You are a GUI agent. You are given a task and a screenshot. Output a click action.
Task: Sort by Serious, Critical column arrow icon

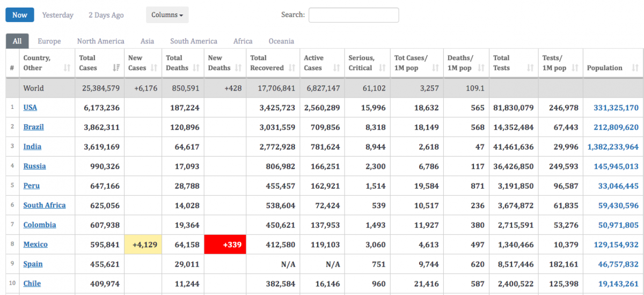[382, 68]
